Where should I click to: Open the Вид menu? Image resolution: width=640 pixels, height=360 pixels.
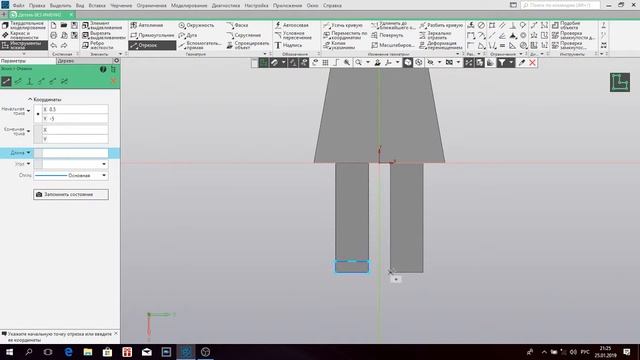[x=80, y=6]
